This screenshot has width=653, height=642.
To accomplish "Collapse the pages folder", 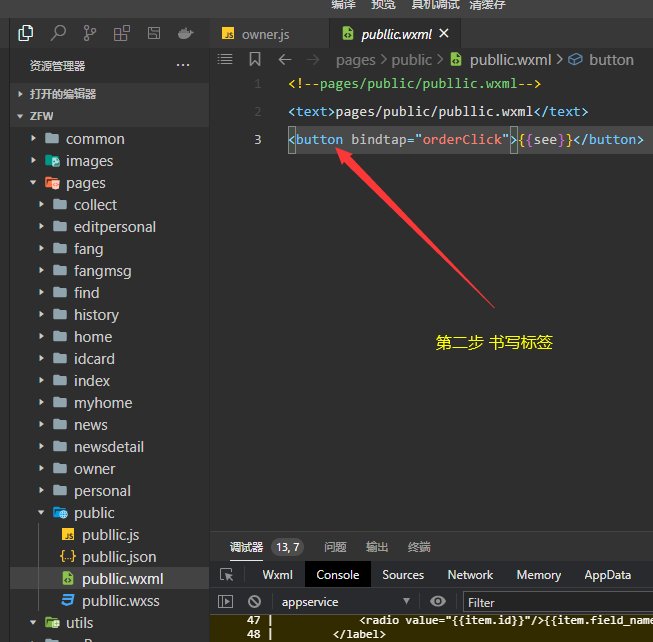I will pyautogui.click(x=85, y=183).
